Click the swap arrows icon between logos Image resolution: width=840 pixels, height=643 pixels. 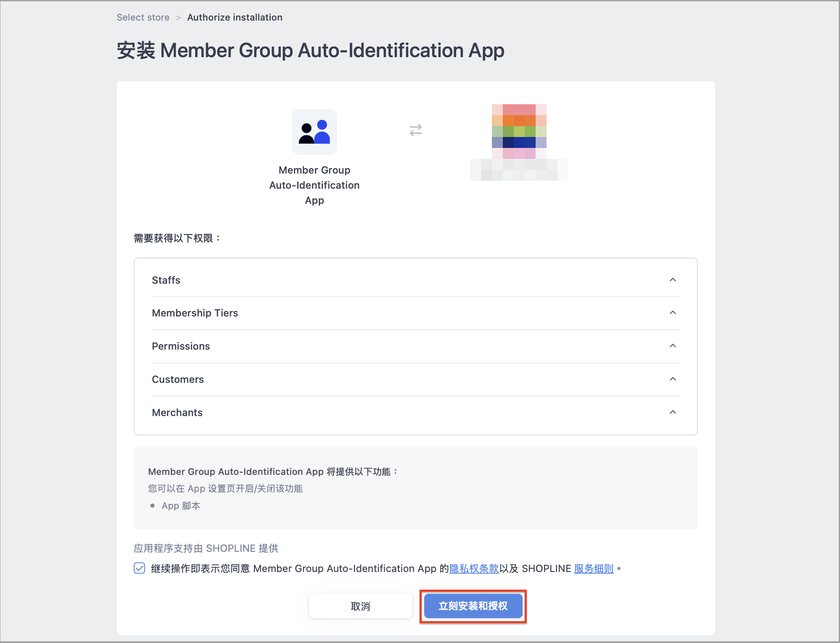point(416,130)
